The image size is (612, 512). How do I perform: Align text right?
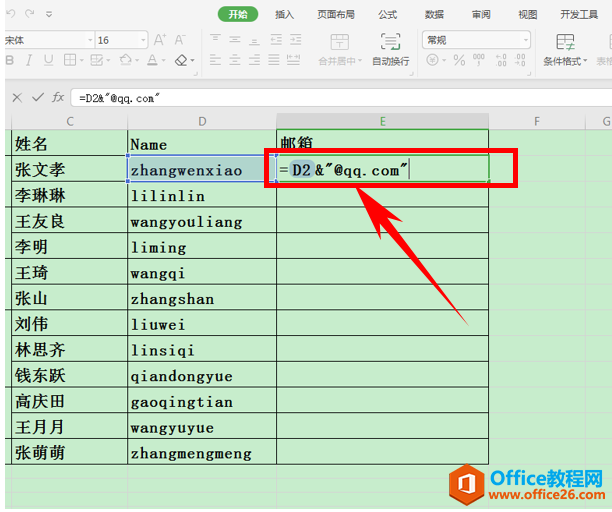[x=254, y=60]
